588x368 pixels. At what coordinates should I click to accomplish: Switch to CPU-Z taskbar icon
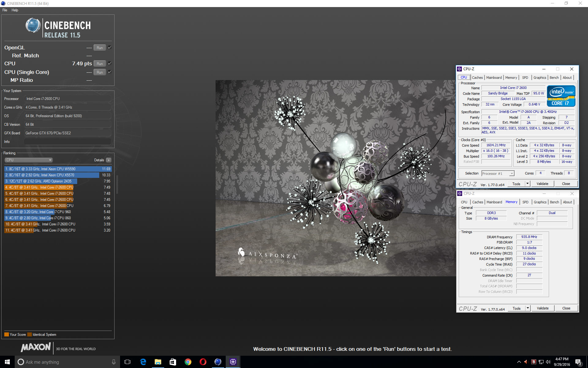point(233,362)
